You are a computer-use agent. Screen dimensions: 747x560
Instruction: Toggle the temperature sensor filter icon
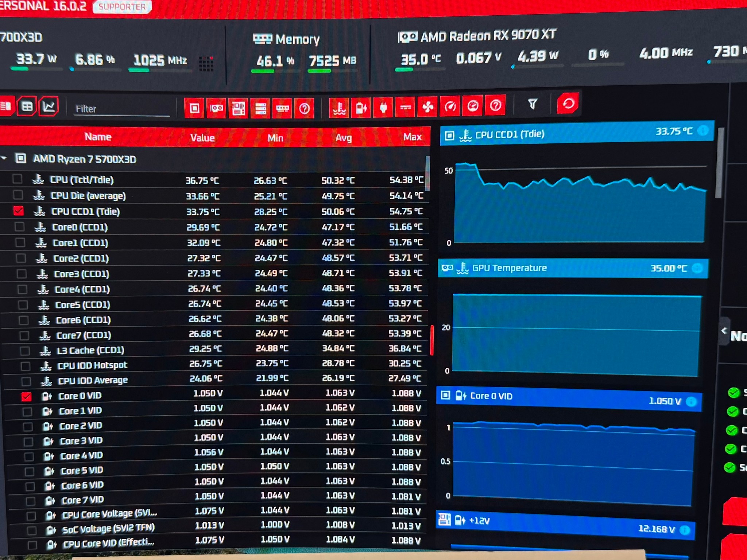(339, 108)
